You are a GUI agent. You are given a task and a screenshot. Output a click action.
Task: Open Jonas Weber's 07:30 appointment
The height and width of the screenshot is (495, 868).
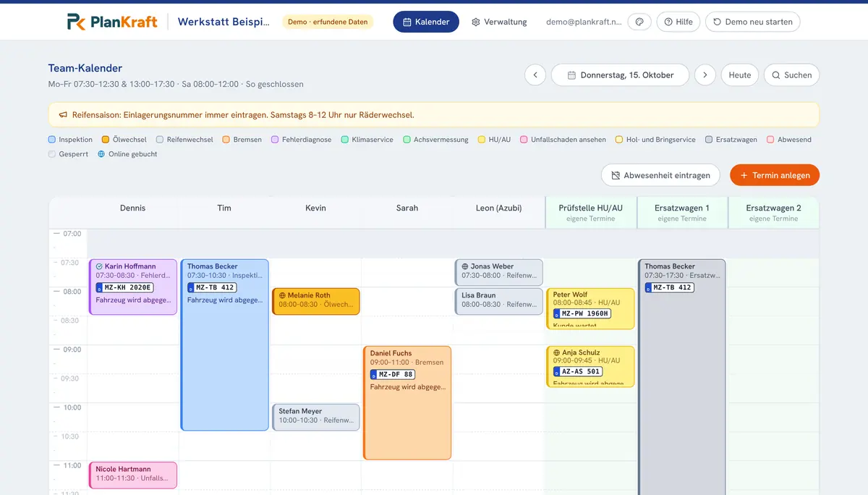point(499,272)
